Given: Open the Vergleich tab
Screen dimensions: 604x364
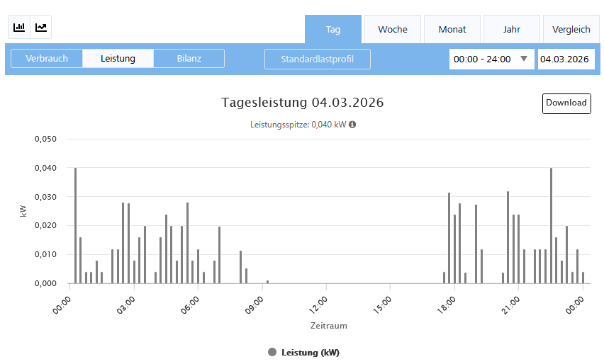Looking at the screenshot, I should (x=571, y=30).
